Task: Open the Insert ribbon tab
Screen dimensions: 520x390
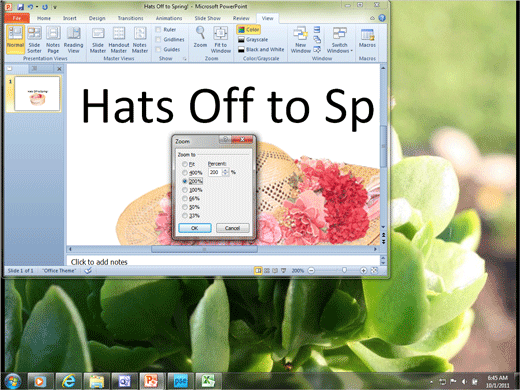Action: click(70, 18)
